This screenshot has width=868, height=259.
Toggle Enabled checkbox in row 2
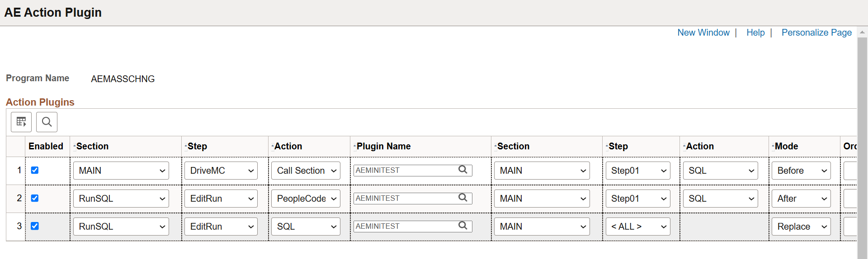(35, 198)
